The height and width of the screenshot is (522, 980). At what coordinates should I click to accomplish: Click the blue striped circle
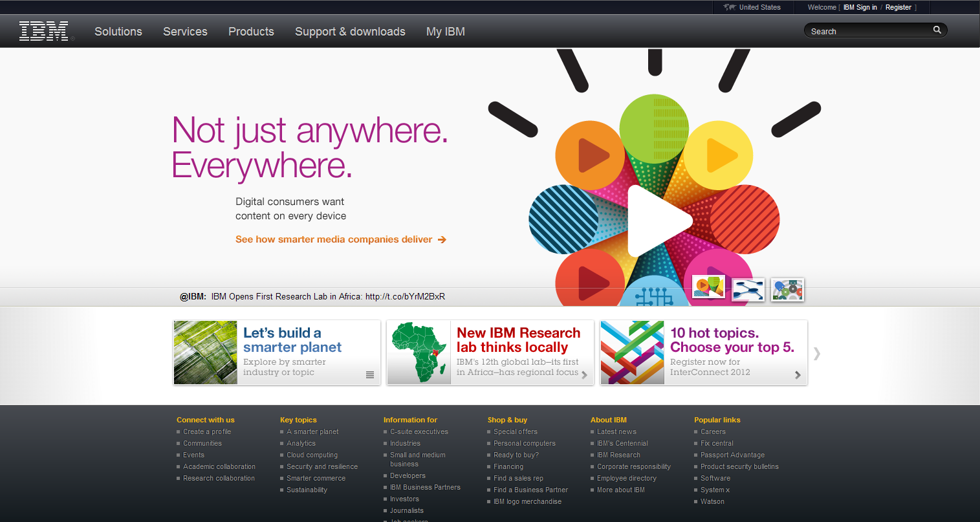tap(563, 219)
